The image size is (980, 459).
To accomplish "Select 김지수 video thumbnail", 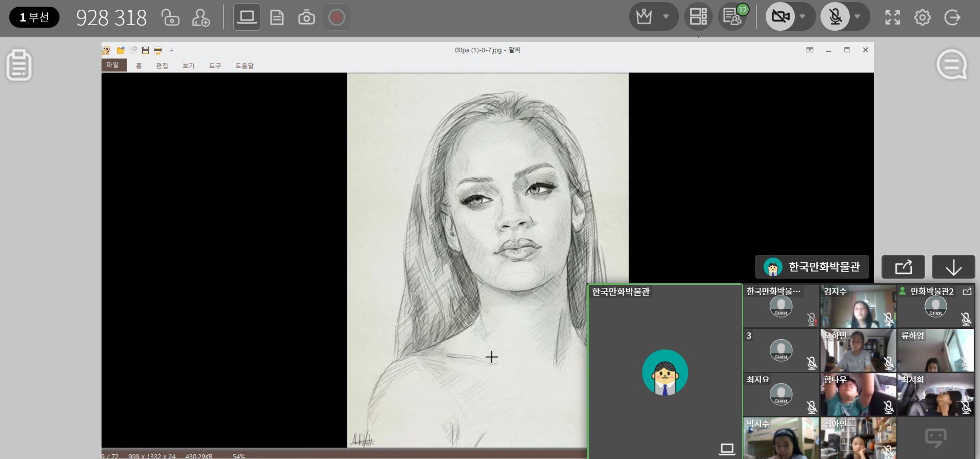I will [858, 306].
